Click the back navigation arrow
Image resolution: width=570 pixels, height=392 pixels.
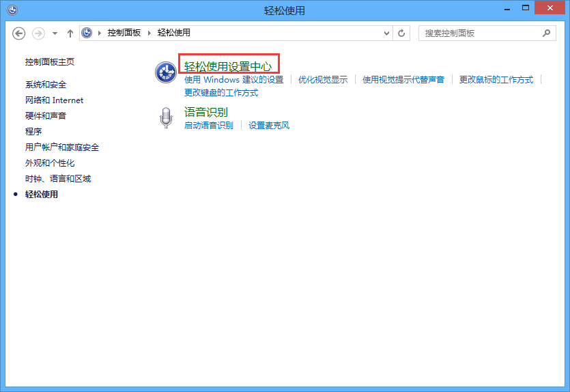coord(19,33)
